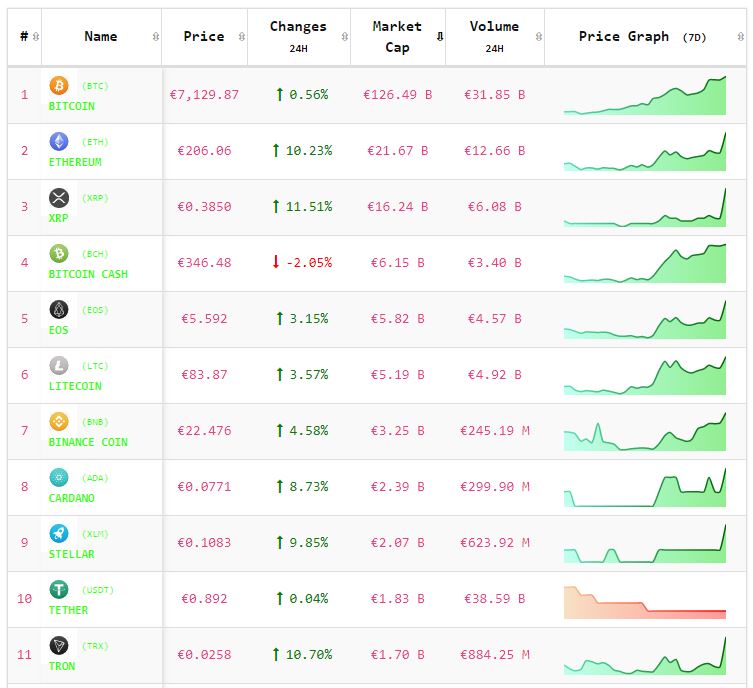Click the Cardano logo icon
This screenshot has width=753, height=688.
[59, 478]
